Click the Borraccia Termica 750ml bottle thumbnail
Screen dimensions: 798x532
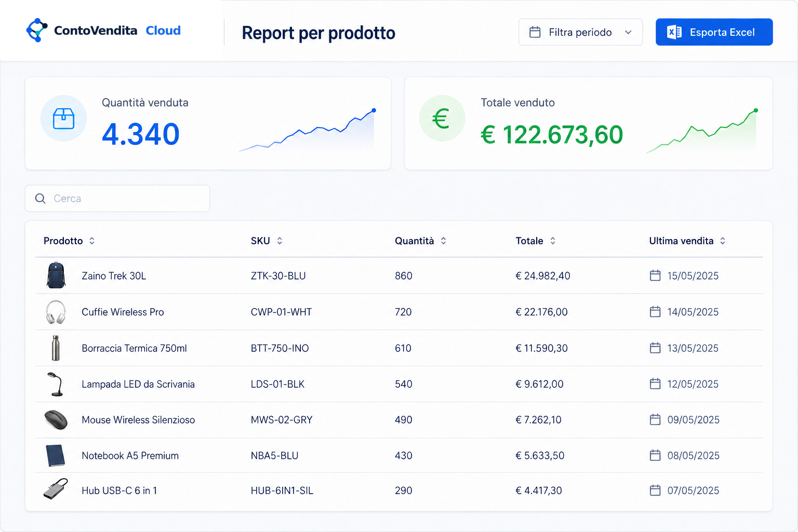56,348
